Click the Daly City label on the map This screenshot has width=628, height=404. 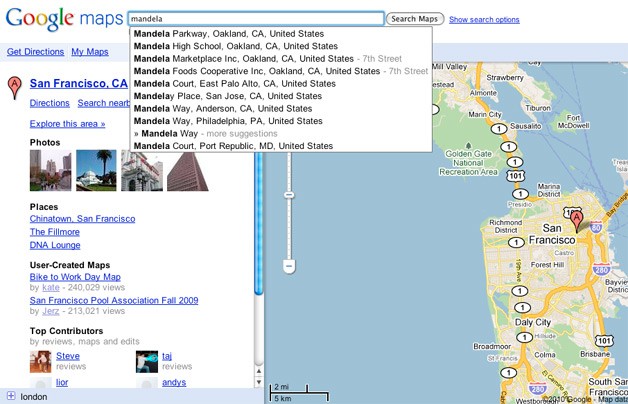click(533, 322)
